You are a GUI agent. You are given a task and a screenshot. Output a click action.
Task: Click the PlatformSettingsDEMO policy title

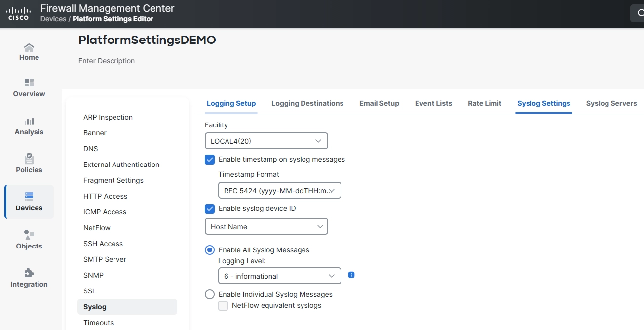point(147,40)
